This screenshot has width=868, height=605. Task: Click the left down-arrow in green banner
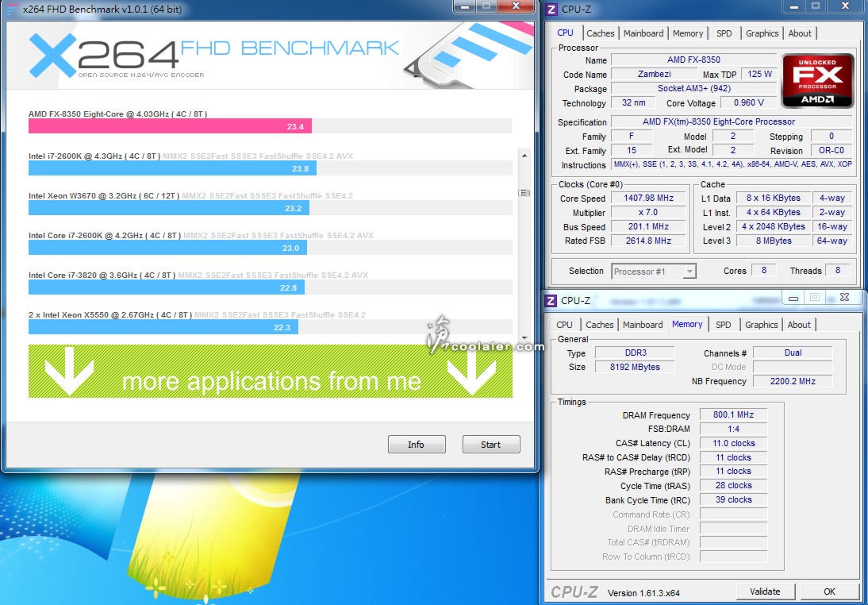click(69, 371)
